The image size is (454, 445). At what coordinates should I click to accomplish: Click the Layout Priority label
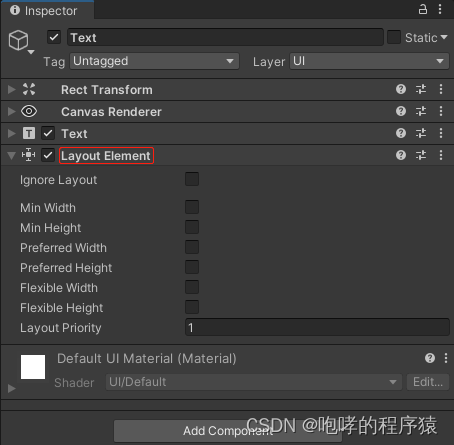click(x=61, y=328)
